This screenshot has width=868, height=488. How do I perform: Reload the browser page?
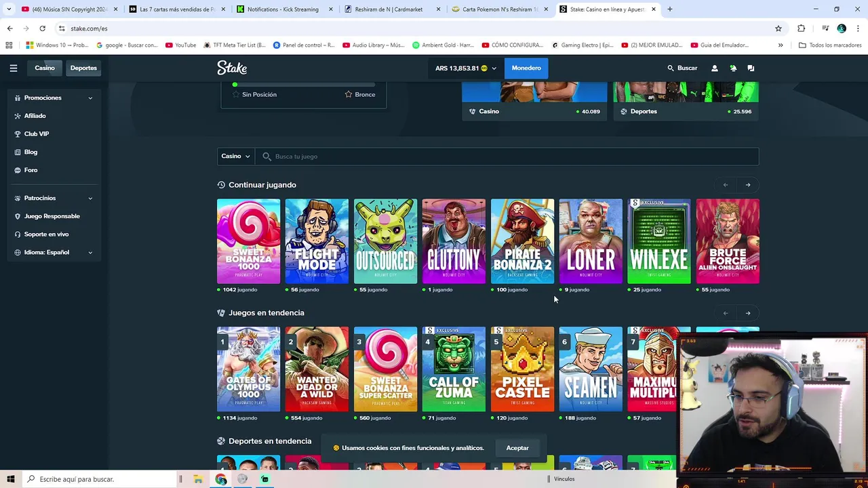point(42,28)
